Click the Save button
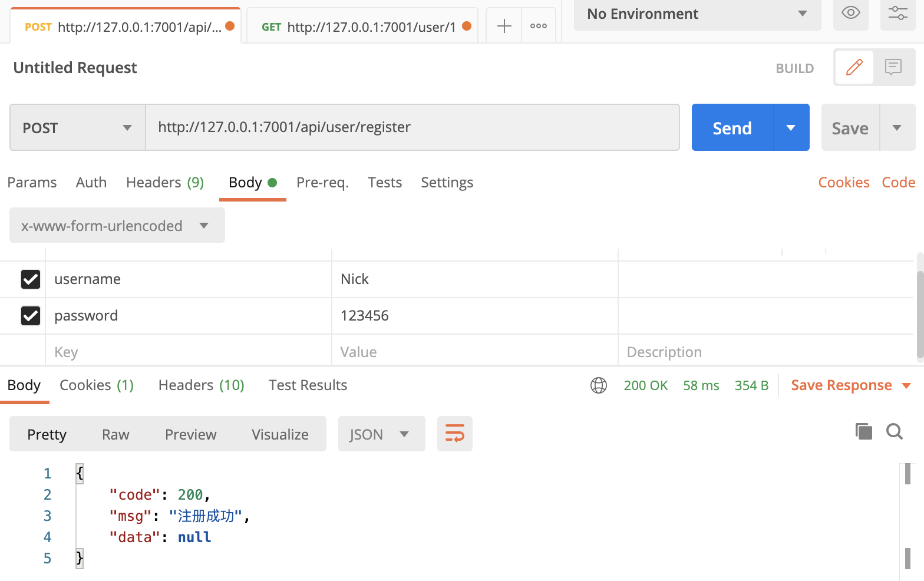Image resolution: width=924 pixels, height=581 pixels. tap(850, 127)
